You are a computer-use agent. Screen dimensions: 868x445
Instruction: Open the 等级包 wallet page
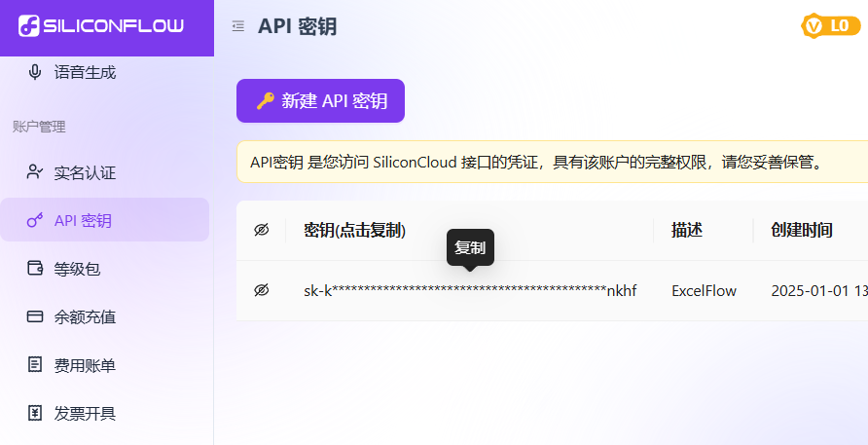77,269
